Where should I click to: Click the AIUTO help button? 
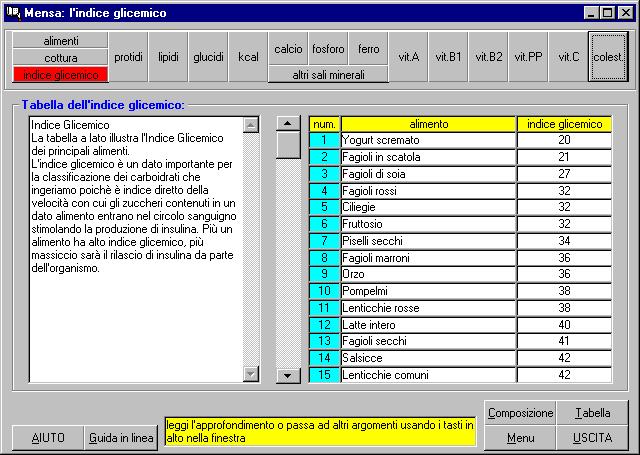(x=48, y=438)
